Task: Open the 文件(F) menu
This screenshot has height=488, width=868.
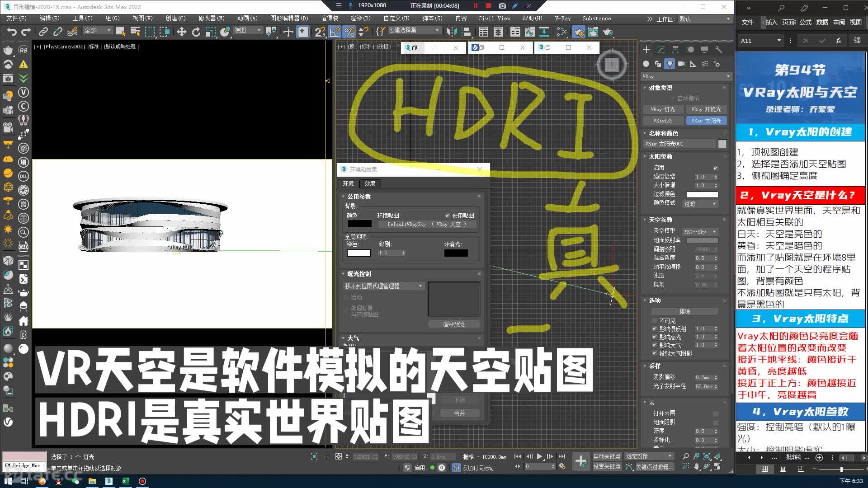Action: coord(17,19)
